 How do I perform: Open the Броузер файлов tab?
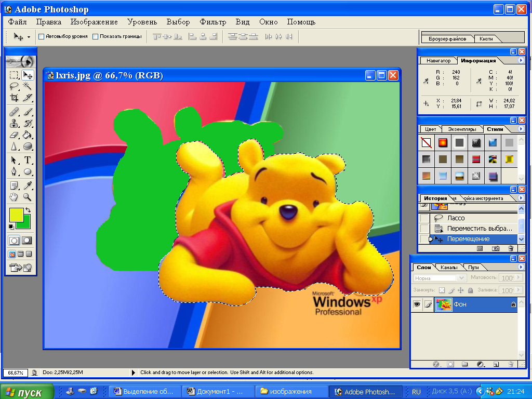coord(447,38)
